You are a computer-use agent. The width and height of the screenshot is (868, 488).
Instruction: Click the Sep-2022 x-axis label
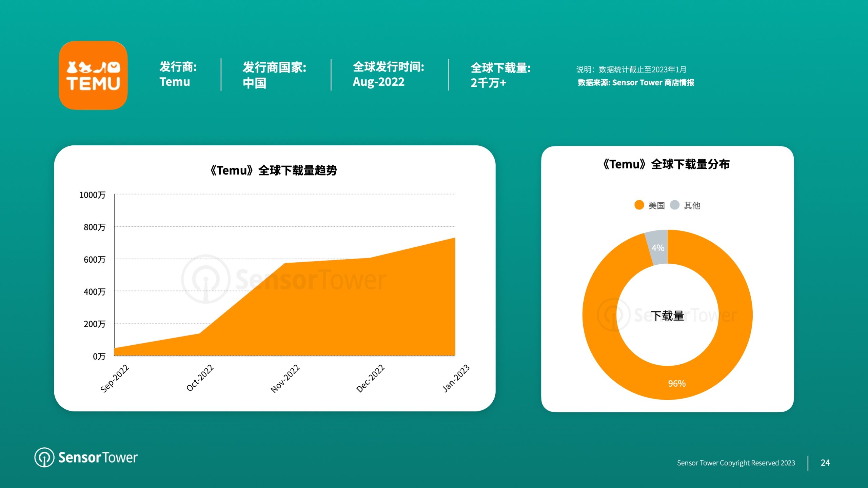[x=115, y=378]
